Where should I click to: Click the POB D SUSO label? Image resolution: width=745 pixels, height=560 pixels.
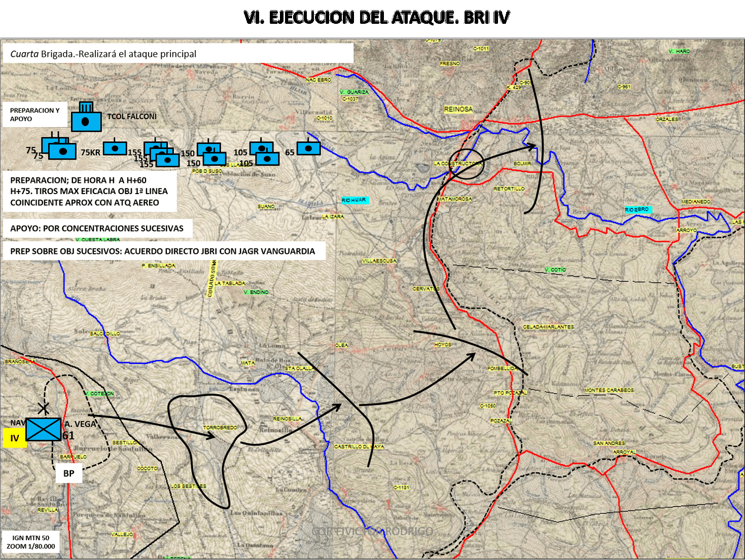click(207, 171)
